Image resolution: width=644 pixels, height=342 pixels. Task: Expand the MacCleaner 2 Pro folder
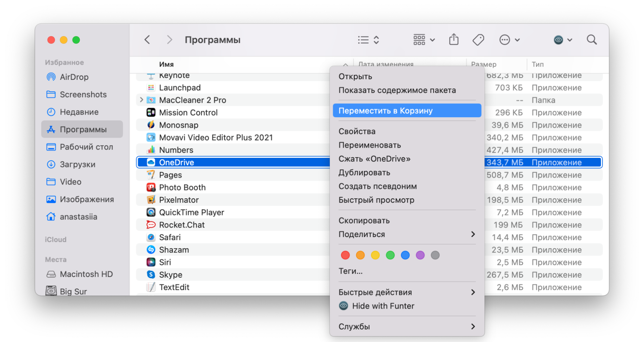[x=141, y=100]
